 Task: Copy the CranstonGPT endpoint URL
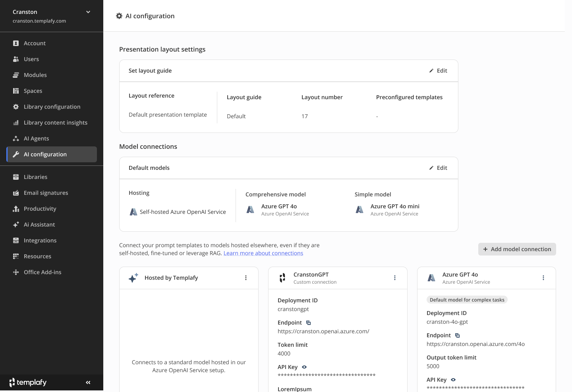(x=309, y=323)
